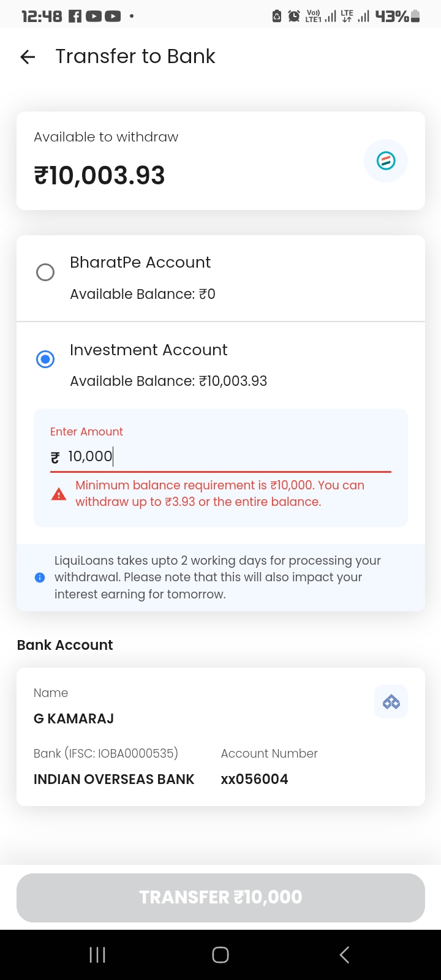441x980 pixels.
Task: Tap the Investment Account label text
Action: pos(148,350)
